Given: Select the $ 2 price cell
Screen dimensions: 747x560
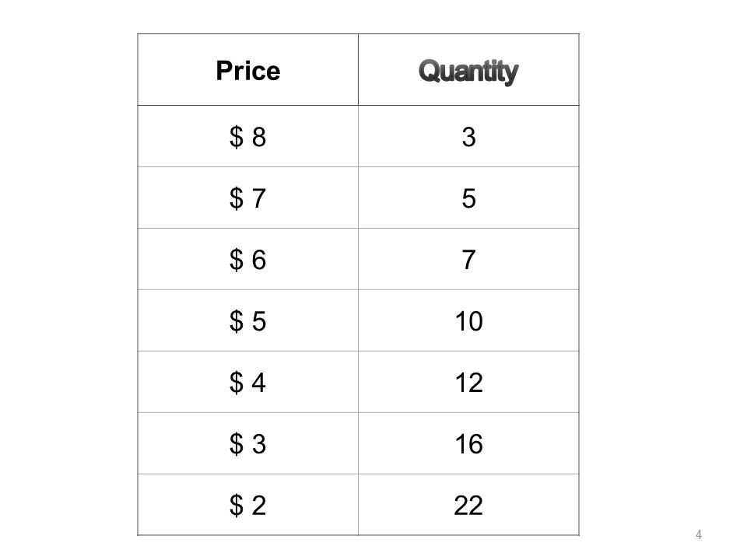Looking at the screenshot, I should [x=247, y=505].
